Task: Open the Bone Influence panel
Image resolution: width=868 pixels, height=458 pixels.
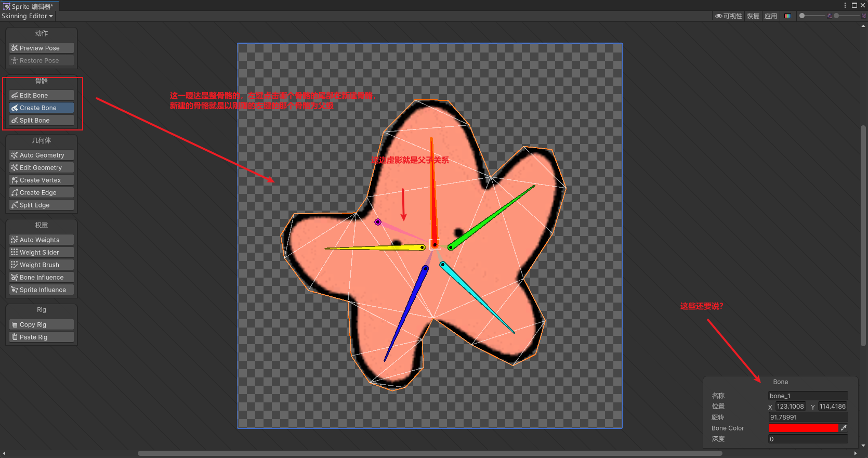Action: 41,278
